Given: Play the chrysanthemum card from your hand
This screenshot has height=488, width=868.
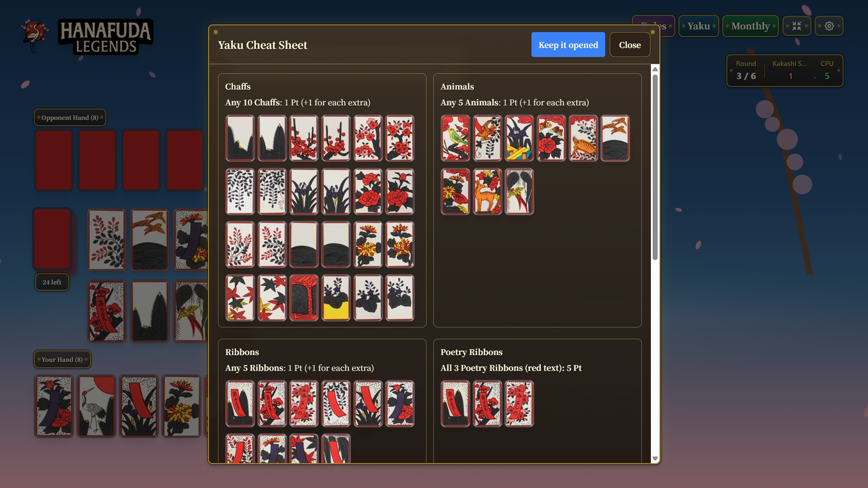Looking at the screenshot, I should click(x=181, y=406).
